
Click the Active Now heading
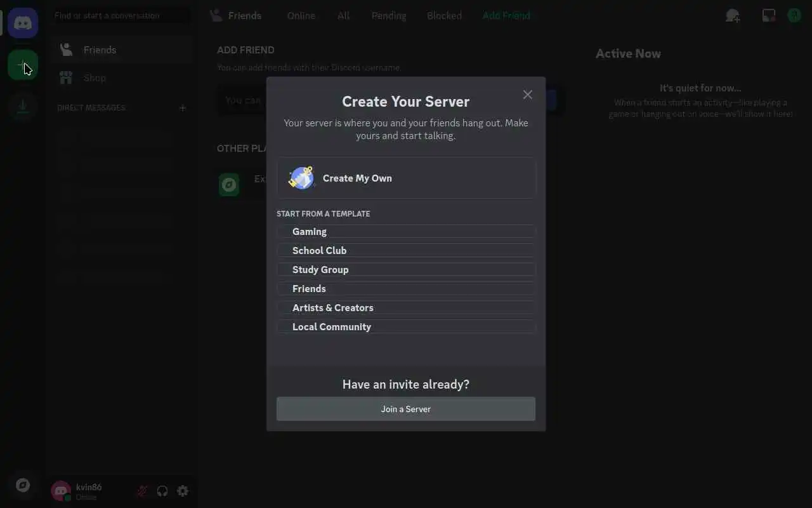[x=628, y=54]
